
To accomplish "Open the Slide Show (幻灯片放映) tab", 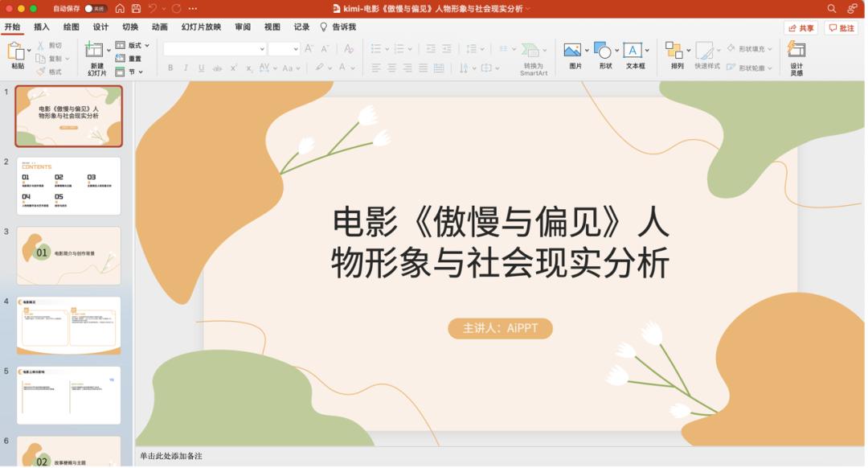I will coord(202,27).
